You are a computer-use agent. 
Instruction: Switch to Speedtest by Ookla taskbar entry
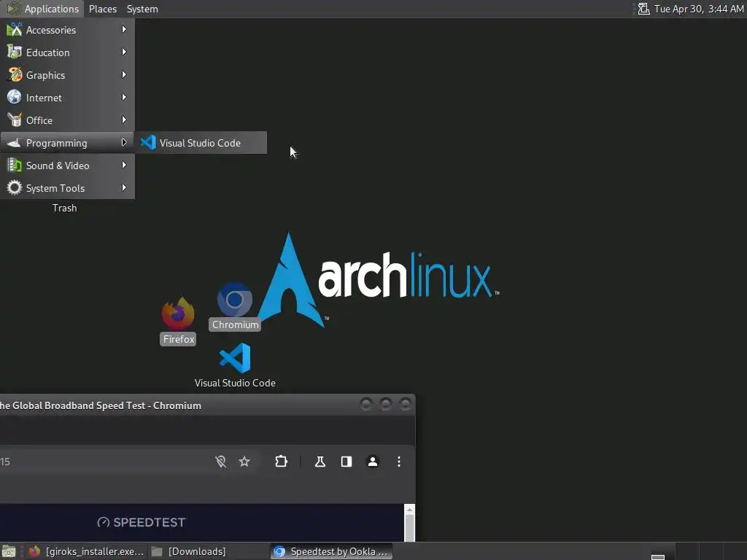click(x=332, y=551)
